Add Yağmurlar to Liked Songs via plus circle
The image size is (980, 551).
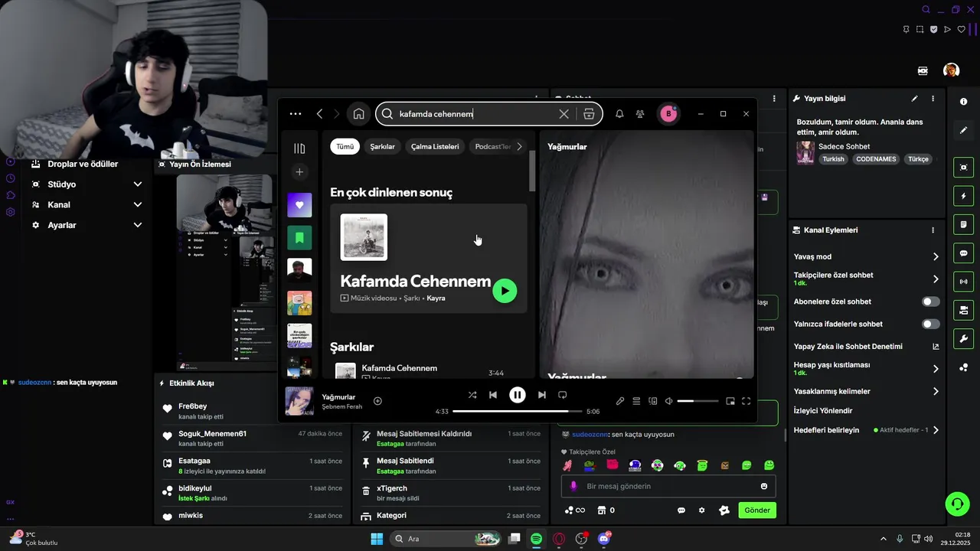pos(377,401)
